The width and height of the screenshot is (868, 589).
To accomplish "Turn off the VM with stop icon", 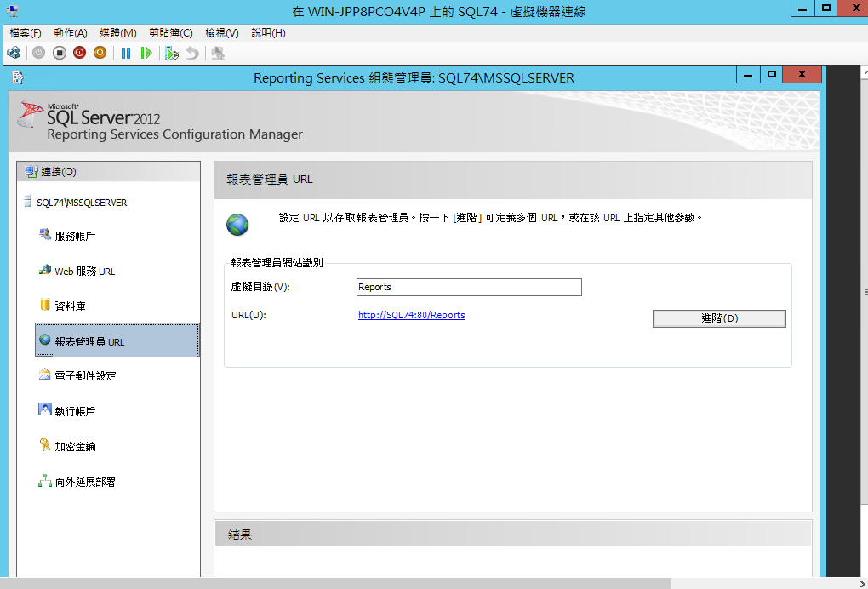I will click(x=60, y=53).
